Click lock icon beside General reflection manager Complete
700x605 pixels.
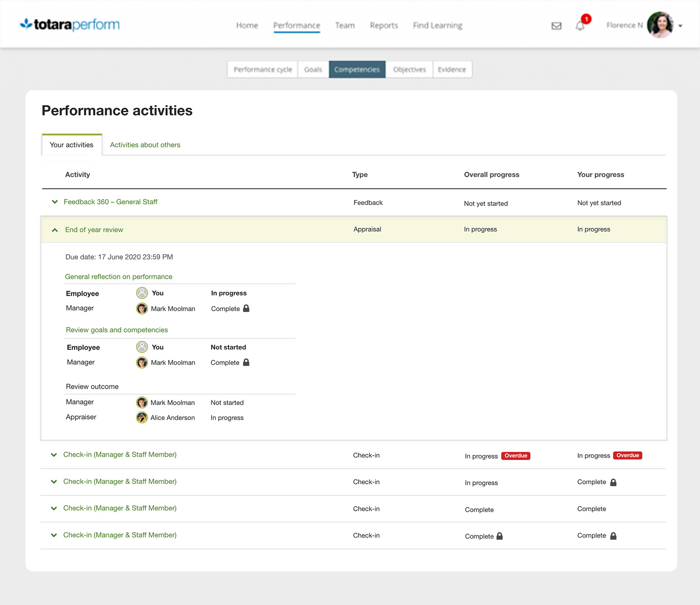pos(246,308)
